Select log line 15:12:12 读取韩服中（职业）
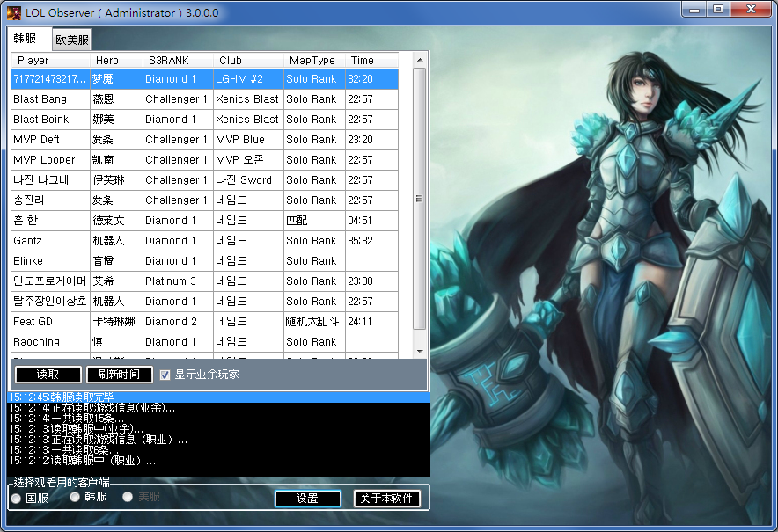Screen dimensions: 778x532 (219, 461)
